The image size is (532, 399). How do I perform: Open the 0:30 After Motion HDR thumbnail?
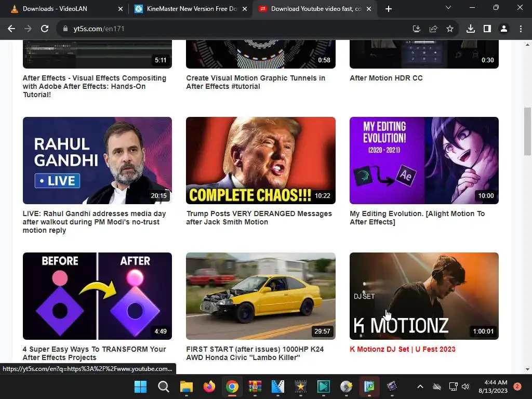[424, 54]
